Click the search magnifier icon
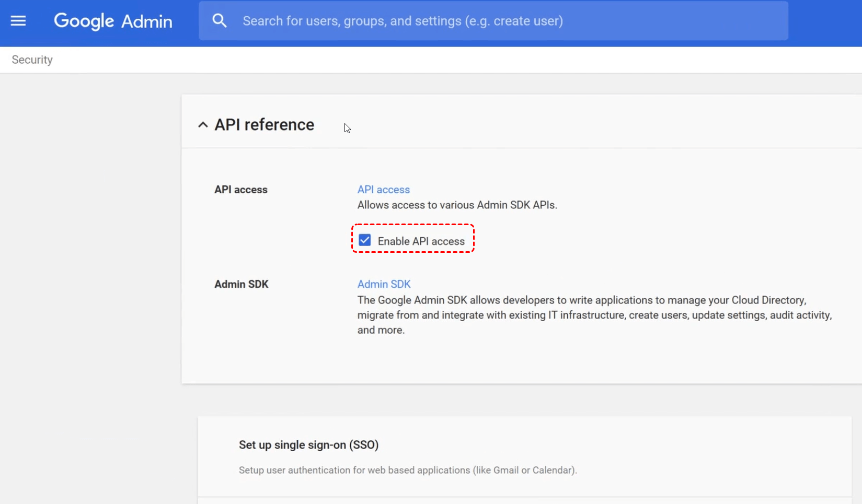The height and width of the screenshot is (504, 862). [220, 21]
